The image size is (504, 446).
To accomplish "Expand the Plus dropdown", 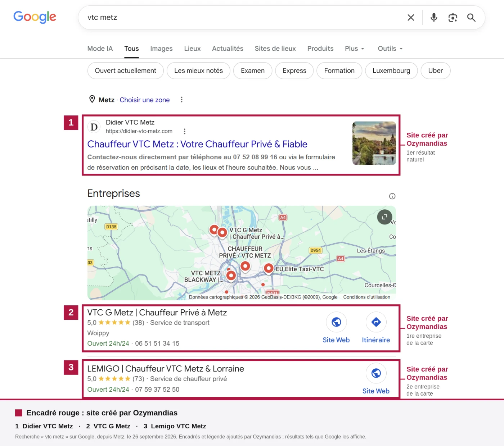I will [x=355, y=49].
